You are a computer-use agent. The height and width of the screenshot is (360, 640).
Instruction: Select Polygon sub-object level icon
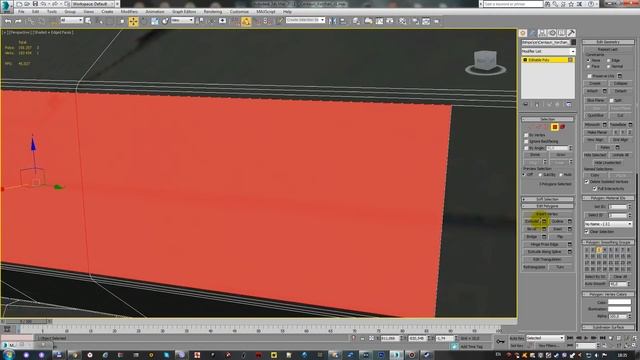555,127
